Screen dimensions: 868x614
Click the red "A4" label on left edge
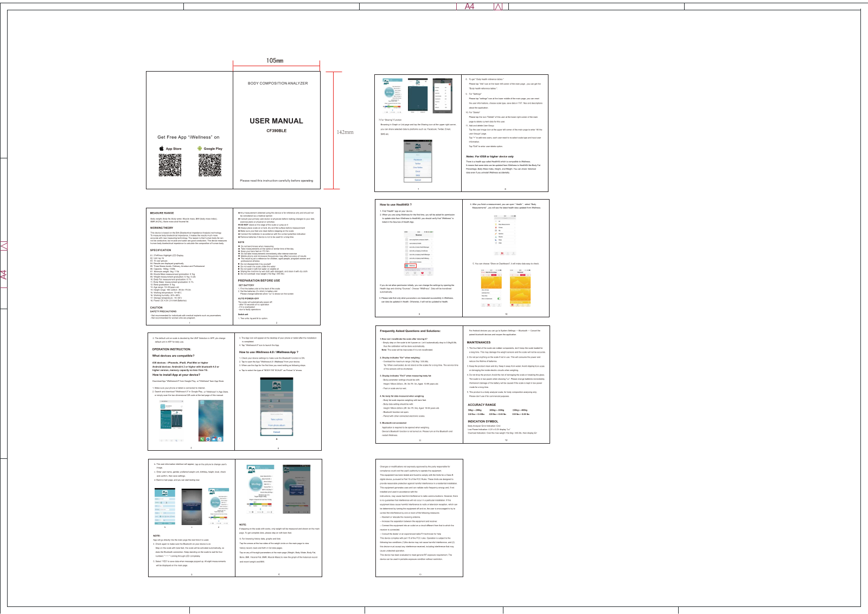pos(3,275)
